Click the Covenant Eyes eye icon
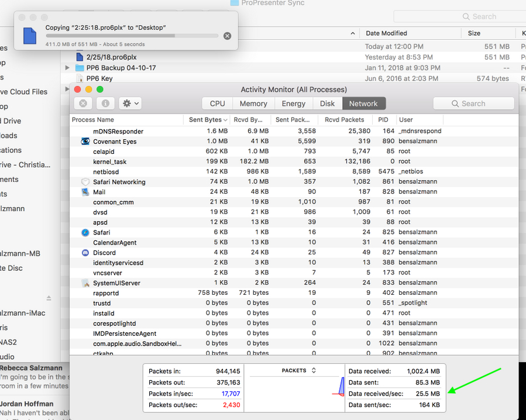This screenshot has width=526, height=420. (85, 141)
